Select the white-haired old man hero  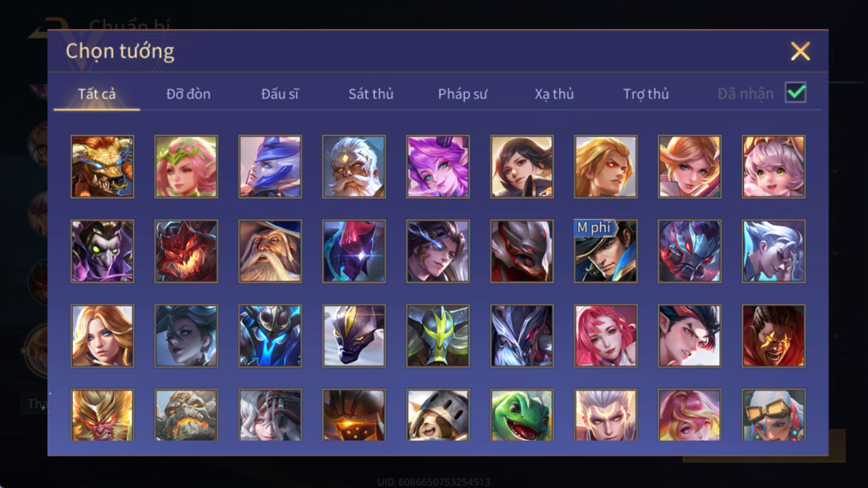(x=354, y=167)
